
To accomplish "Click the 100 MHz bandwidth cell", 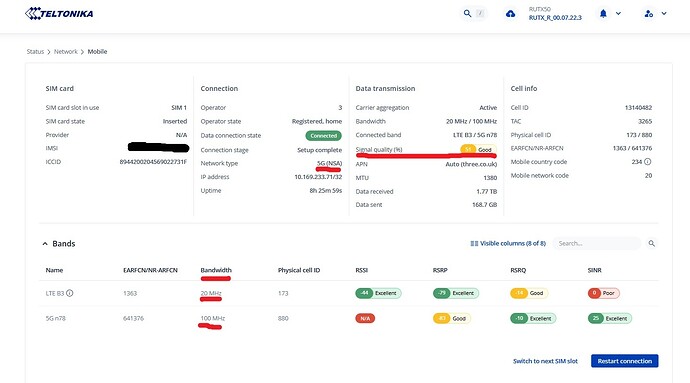I will 213,318.
